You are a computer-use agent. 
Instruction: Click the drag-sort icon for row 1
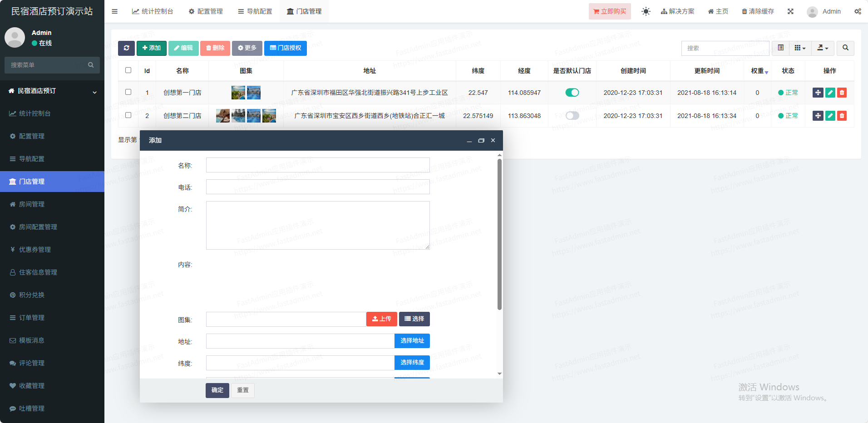coord(818,93)
